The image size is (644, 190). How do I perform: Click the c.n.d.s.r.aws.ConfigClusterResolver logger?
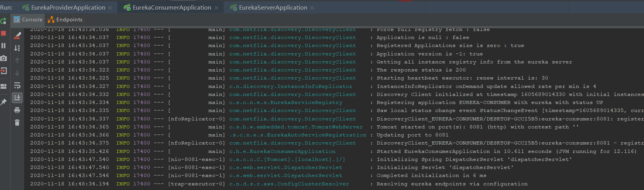point(289,184)
